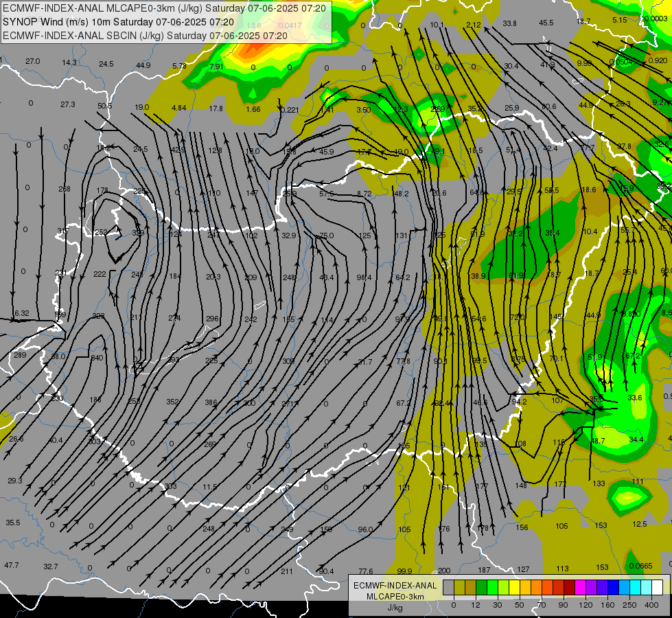Select the map value '5.78'
The height and width of the screenshot is (618, 672).
(x=180, y=66)
